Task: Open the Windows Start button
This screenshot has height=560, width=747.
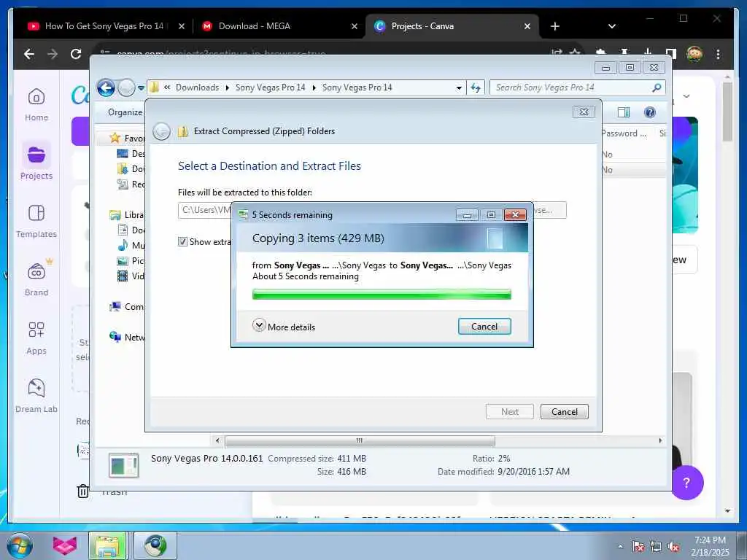Action: (20, 545)
